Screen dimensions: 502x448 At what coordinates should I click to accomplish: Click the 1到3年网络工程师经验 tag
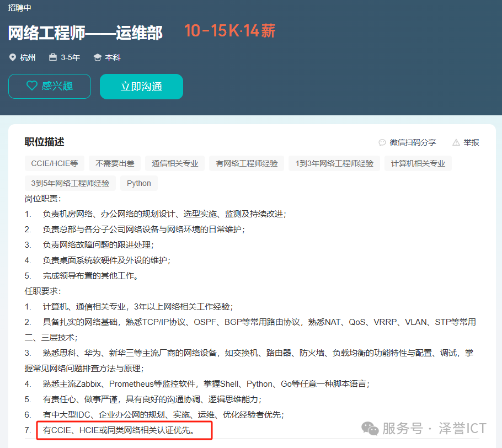coord(334,163)
